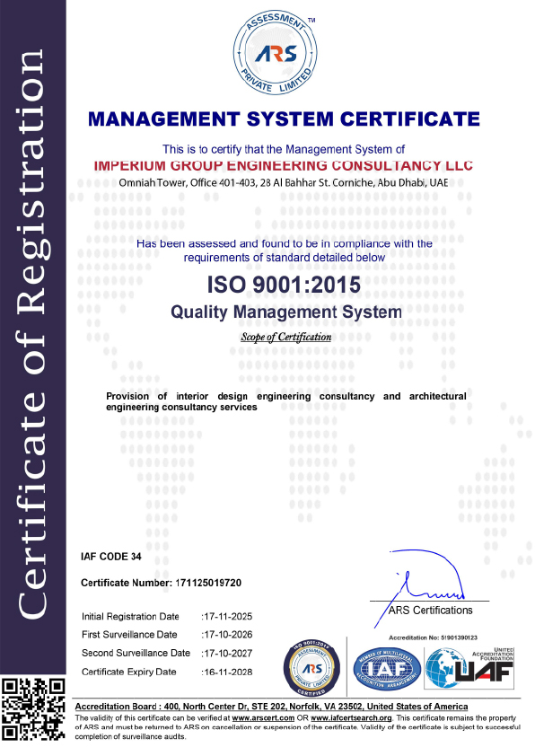Open the www.arscert.com link
Viewport: 535px width, 756px height.
(x=263, y=718)
